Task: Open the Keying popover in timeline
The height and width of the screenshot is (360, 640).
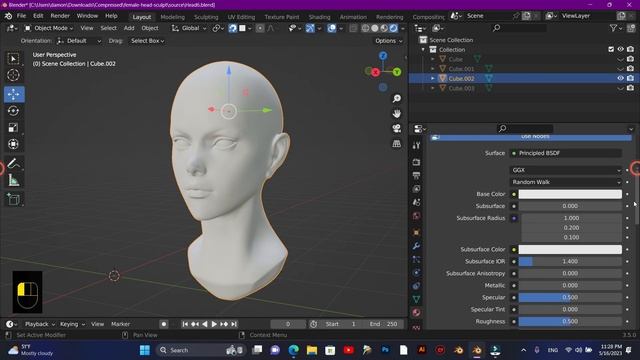Action: click(72, 324)
